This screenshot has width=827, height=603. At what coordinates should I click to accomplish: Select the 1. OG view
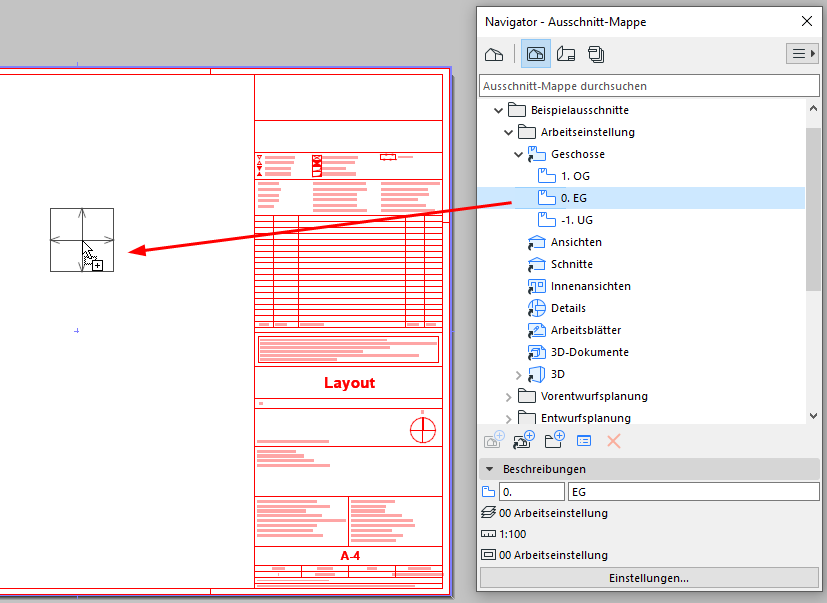pos(575,176)
